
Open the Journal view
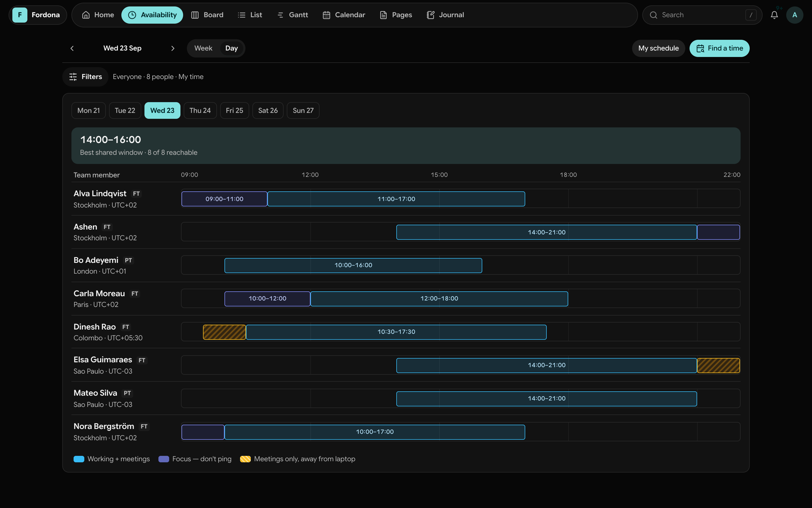point(445,15)
